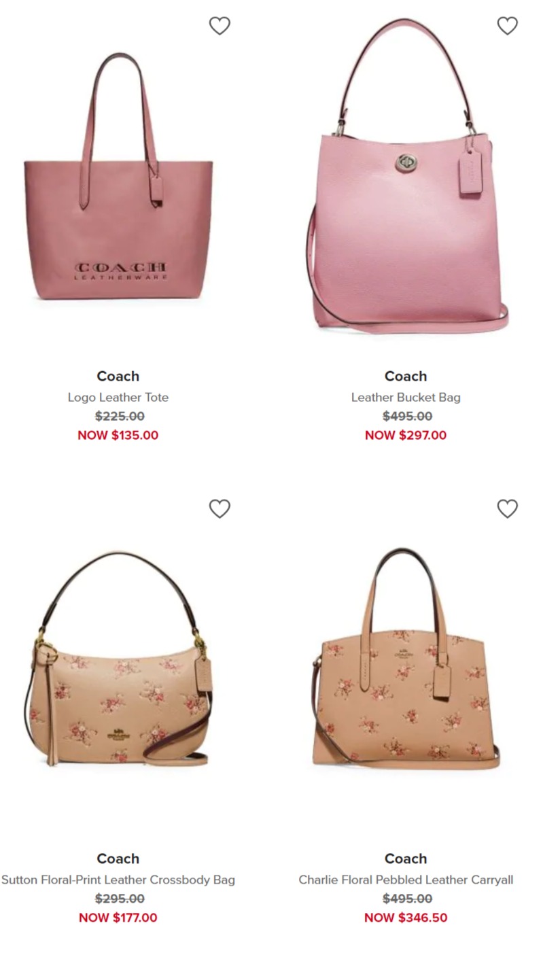Select the NOW $177.00 sale price
560x955 pixels.
pyautogui.click(x=118, y=918)
